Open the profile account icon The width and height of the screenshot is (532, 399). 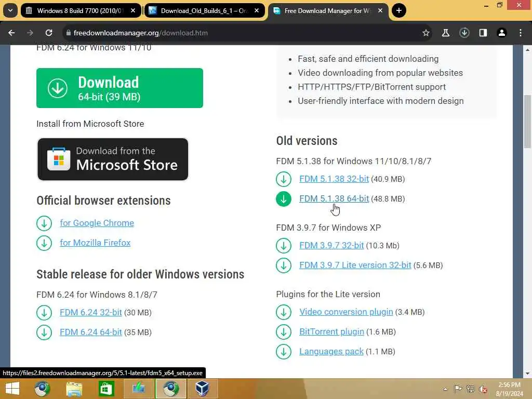click(x=502, y=33)
